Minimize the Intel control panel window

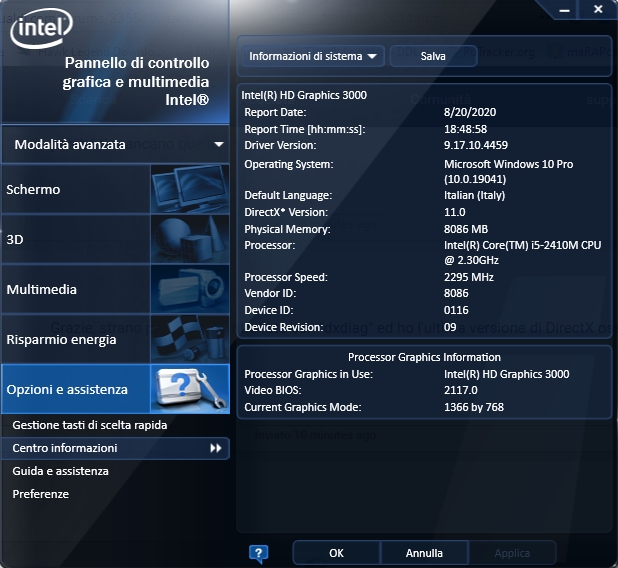point(564,10)
